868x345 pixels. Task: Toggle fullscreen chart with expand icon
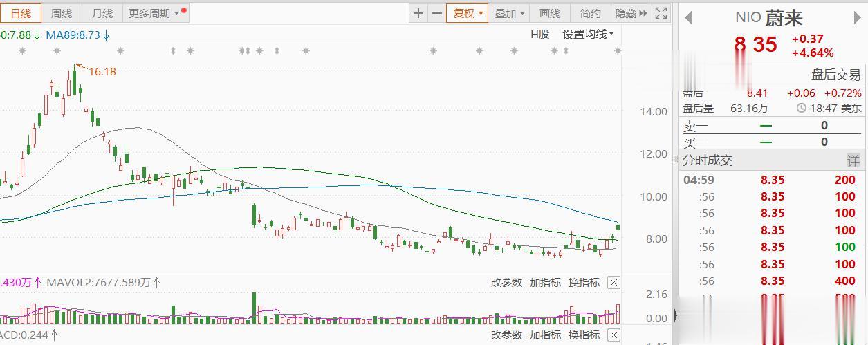click(661, 13)
